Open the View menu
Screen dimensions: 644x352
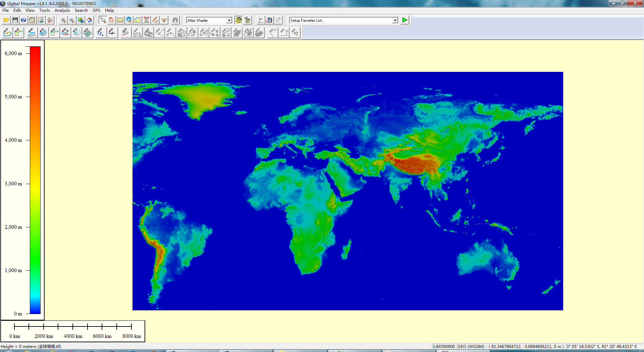(30, 10)
